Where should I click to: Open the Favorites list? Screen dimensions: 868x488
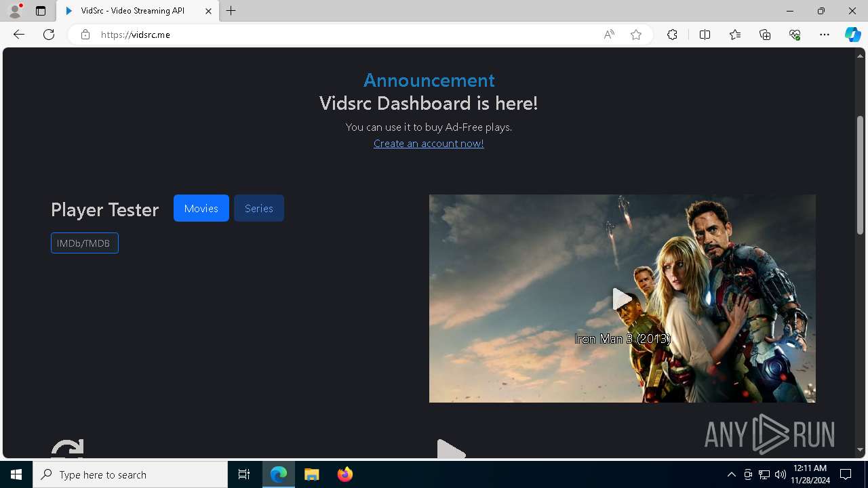tap(735, 35)
